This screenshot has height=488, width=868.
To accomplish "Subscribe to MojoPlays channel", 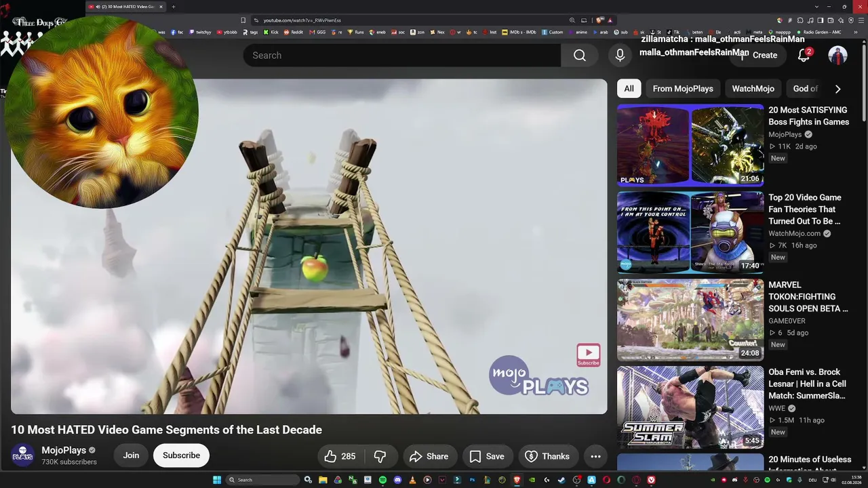I will [x=181, y=455].
